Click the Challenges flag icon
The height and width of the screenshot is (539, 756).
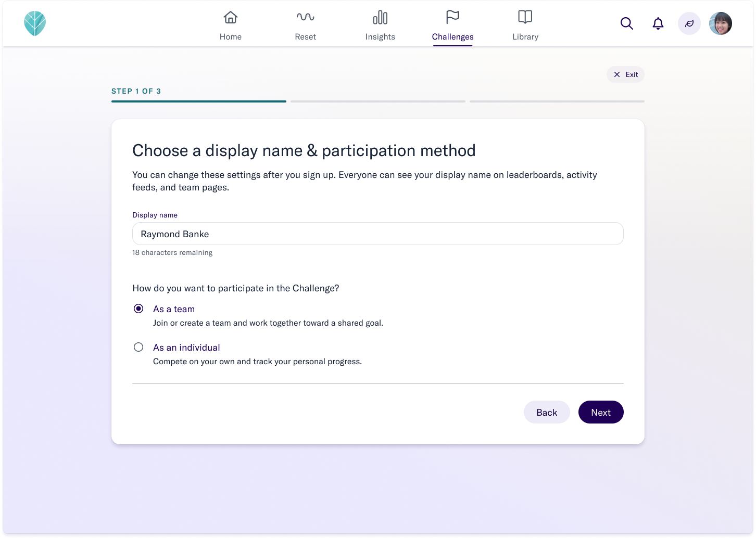(x=452, y=17)
